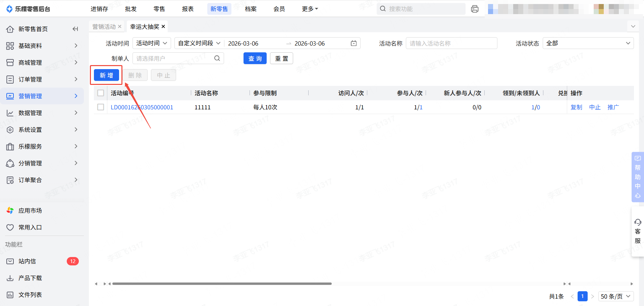Open the calendar icon in date range
The image size is (644, 306).
[x=354, y=43]
